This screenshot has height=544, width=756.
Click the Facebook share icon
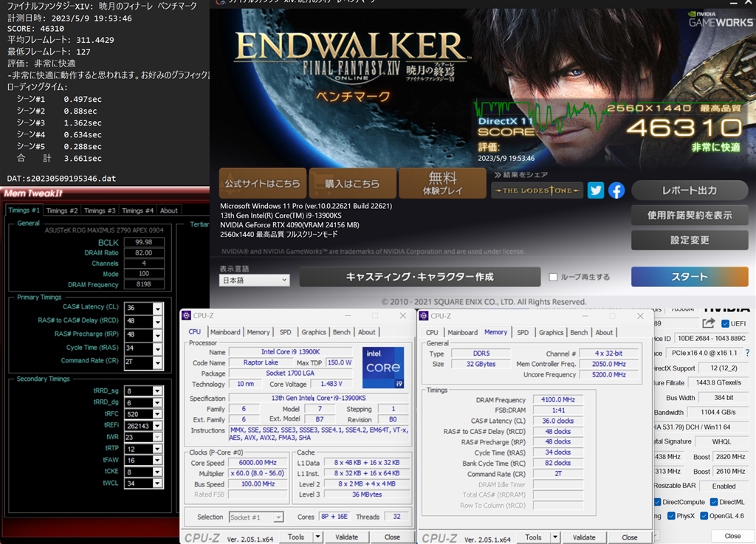(x=616, y=190)
